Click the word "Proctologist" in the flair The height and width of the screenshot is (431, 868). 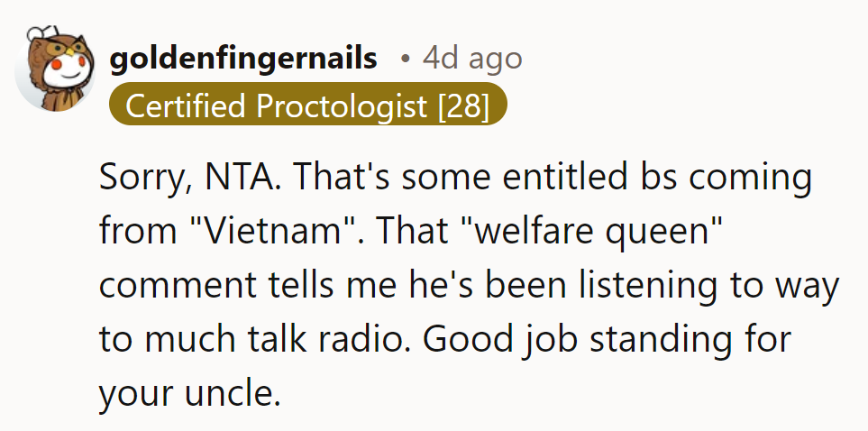(341, 106)
